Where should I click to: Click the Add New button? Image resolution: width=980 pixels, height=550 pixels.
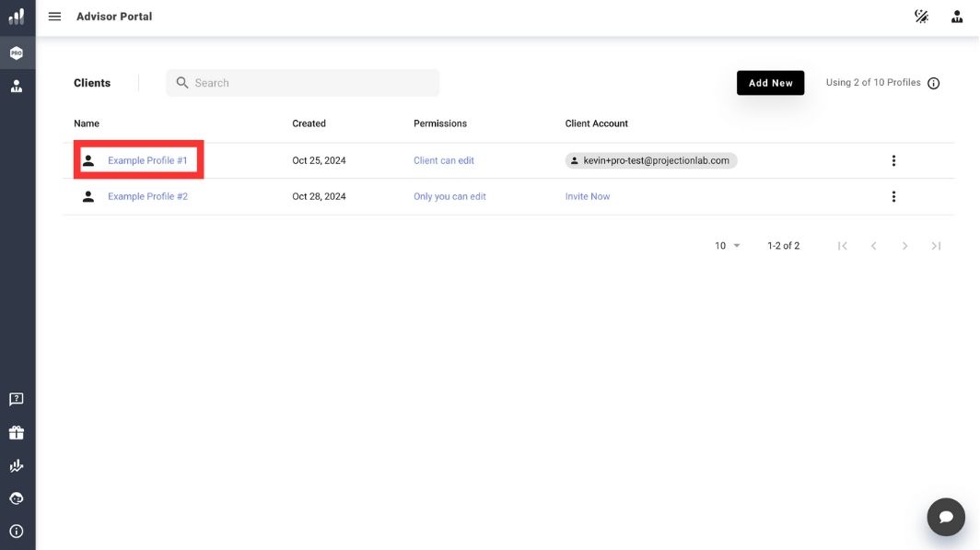pyautogui.click(x=770, y=82)
